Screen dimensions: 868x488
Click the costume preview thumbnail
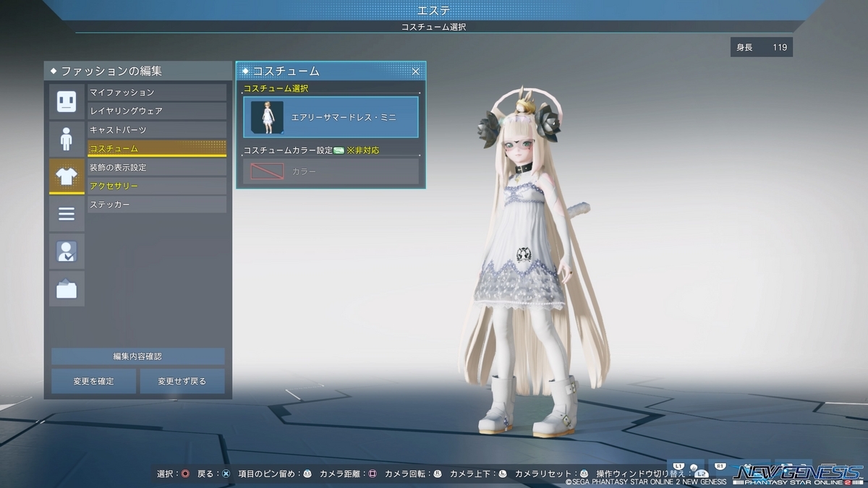coord(268,117)
